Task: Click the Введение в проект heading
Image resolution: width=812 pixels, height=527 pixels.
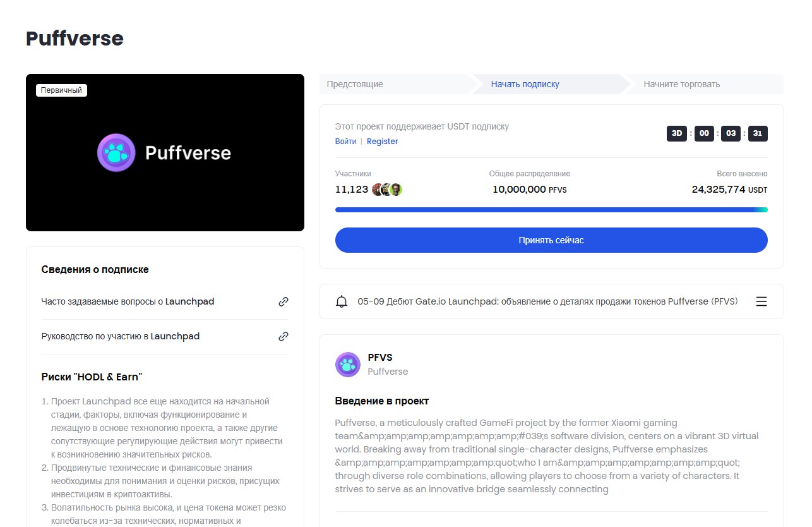Action: click(x=382, y=401)
